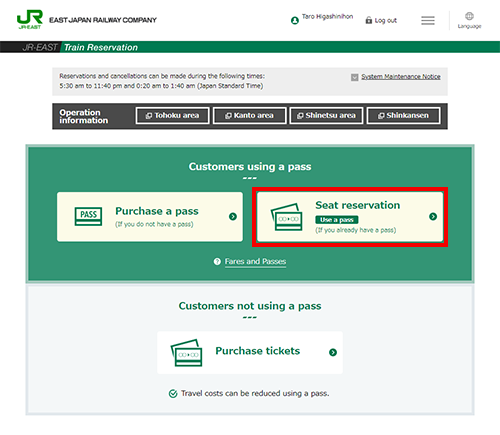Image resolution: width=500 pixels, height=435 pixels.
Task: Click the JR East logo
Action: tap(30, 20)
